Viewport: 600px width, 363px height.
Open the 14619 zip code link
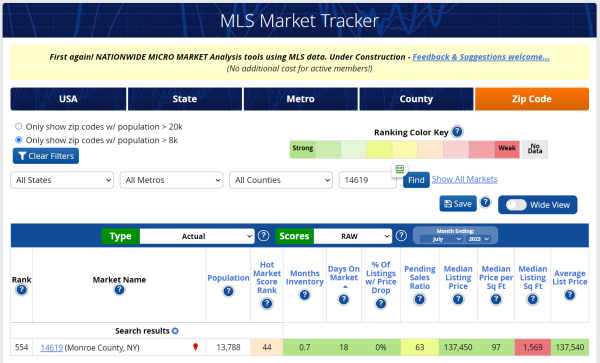(x=52, y=348)
